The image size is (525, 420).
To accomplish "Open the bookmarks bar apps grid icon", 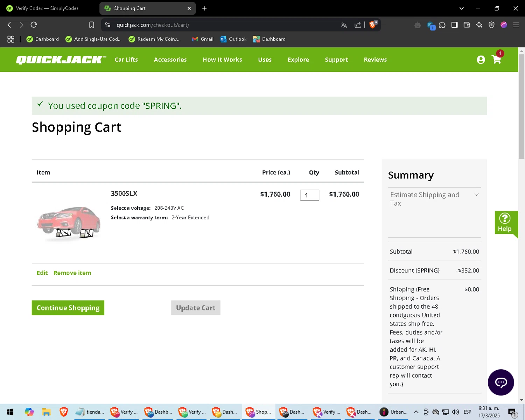I will (11, 39).
